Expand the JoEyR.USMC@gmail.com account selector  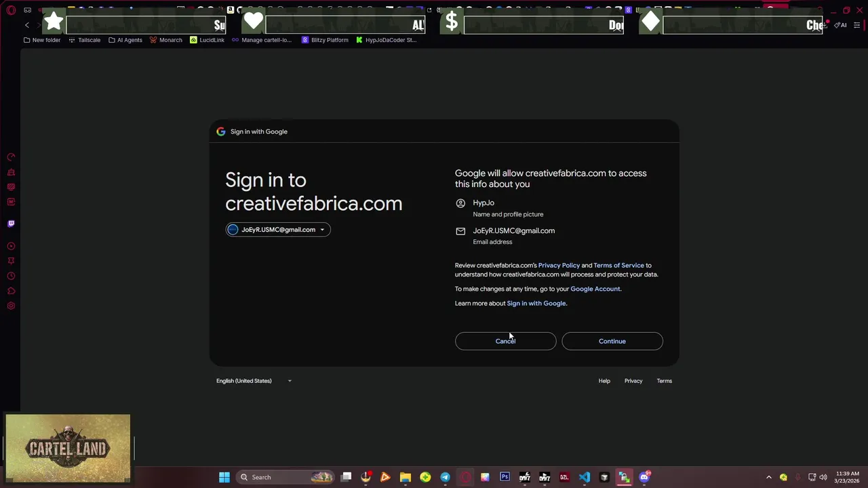tap(278, 230)
